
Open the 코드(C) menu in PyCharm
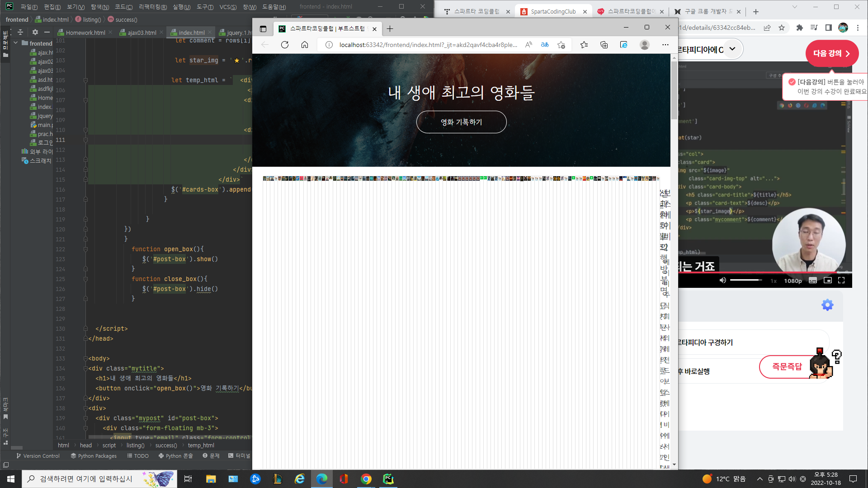coord(123,7)
